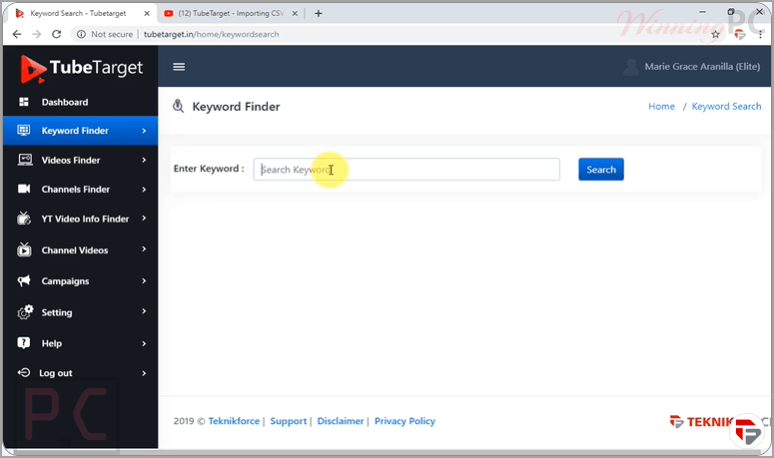
Task: Focus the Search Keyword input field
Action: (406, 169)
